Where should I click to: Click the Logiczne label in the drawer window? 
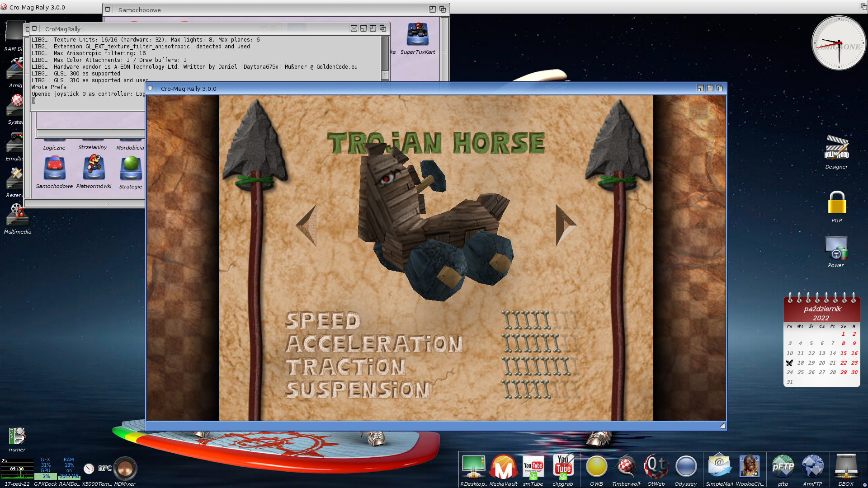[x=54, y=148]
